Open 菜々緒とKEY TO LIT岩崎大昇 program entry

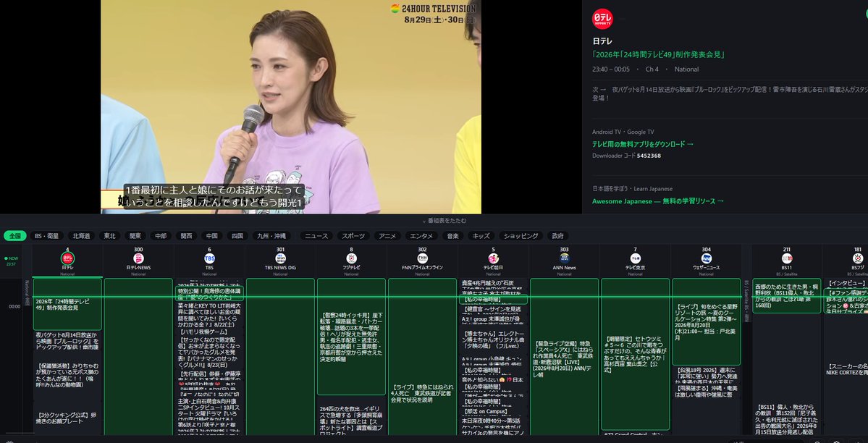tap(209, 315)
